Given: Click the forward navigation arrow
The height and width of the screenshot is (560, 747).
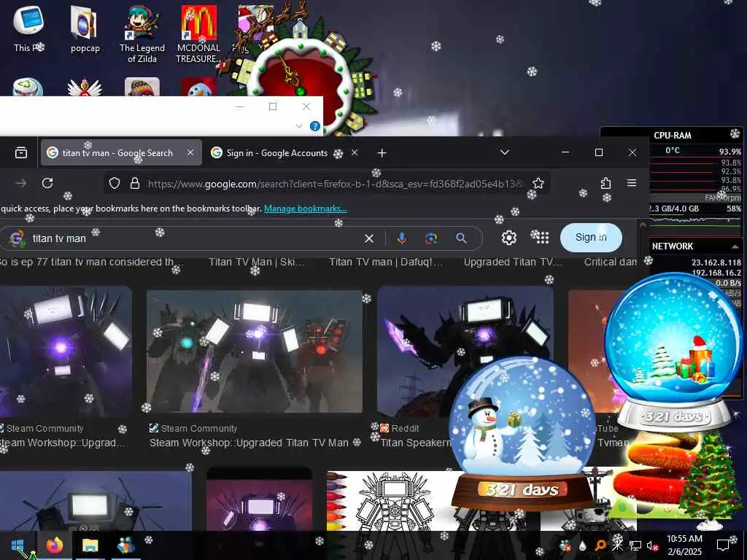Looking at the screenshot, I should click(20, 183).
